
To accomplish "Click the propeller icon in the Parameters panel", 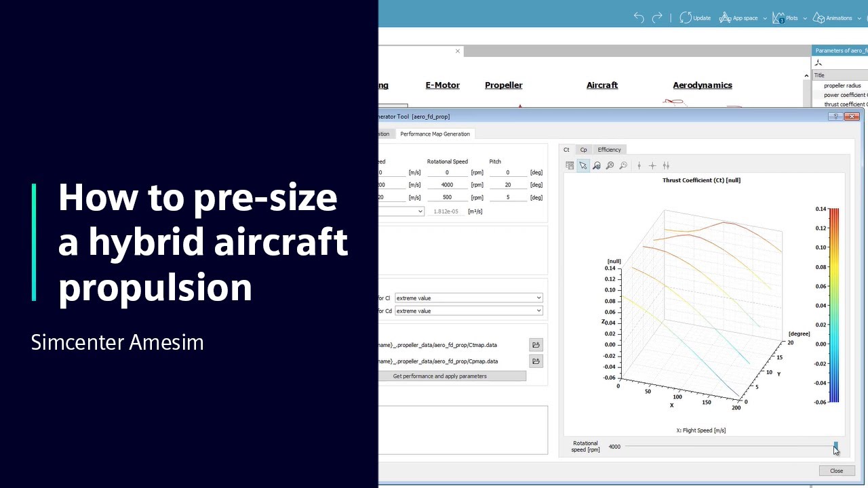I will (818, 63).
